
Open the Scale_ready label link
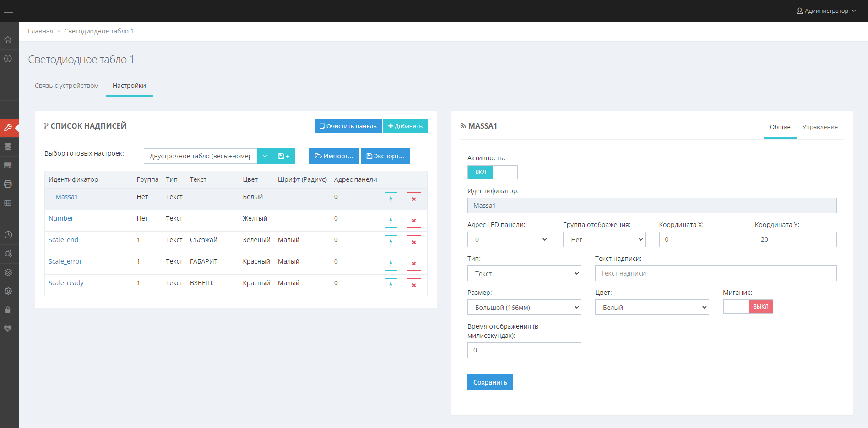66,283
